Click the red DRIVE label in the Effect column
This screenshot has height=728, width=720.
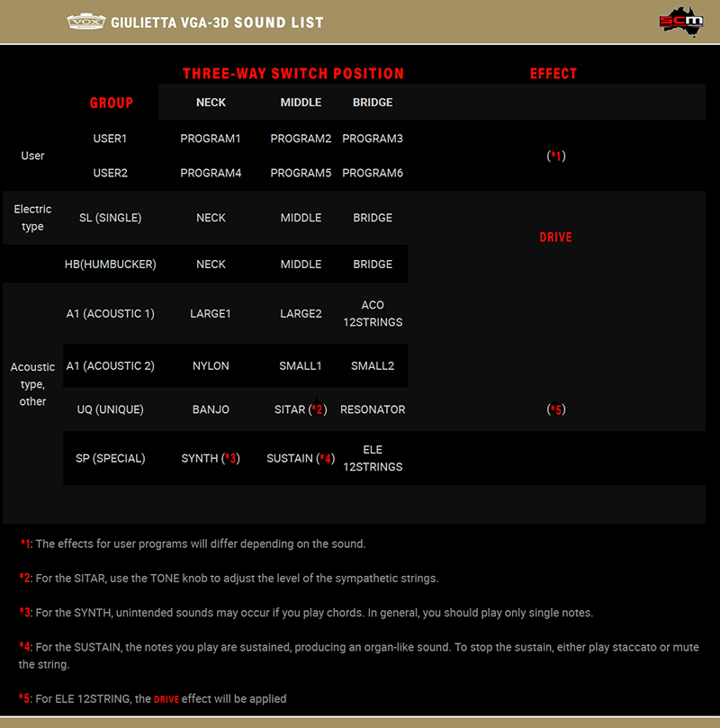[555, 238]
